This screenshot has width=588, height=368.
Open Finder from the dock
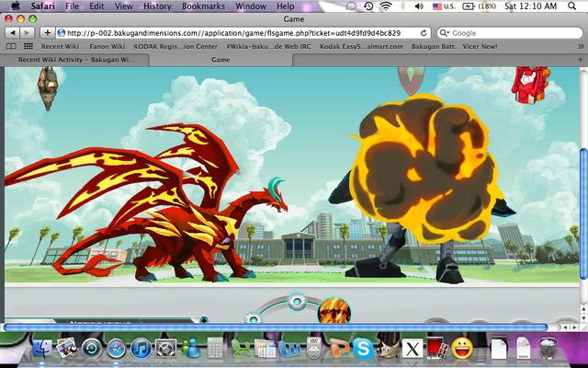click(x=42, y=349)
